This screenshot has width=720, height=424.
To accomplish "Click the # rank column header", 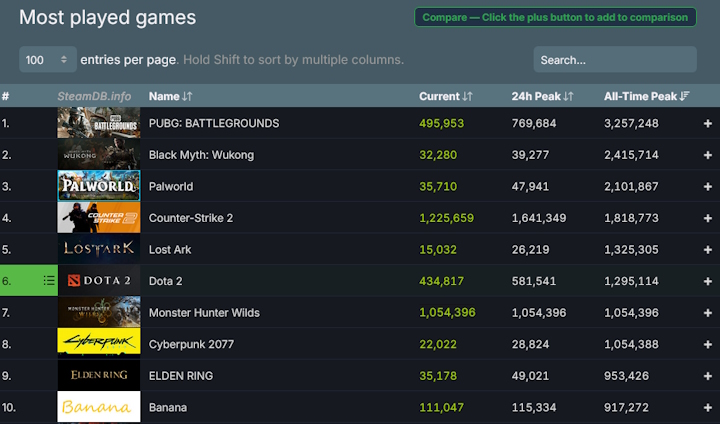I will tap(6, 96).
